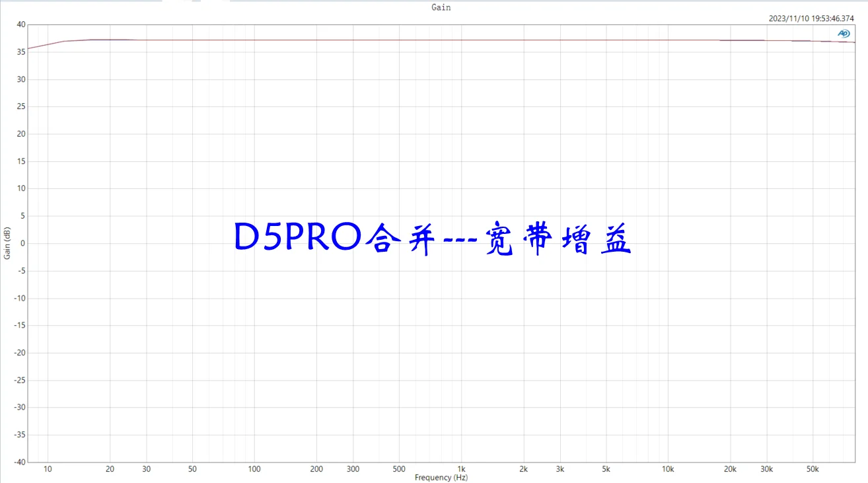Click the 0 dB label on the gain axis
This screenshot has width=868, height=483.
23,243
